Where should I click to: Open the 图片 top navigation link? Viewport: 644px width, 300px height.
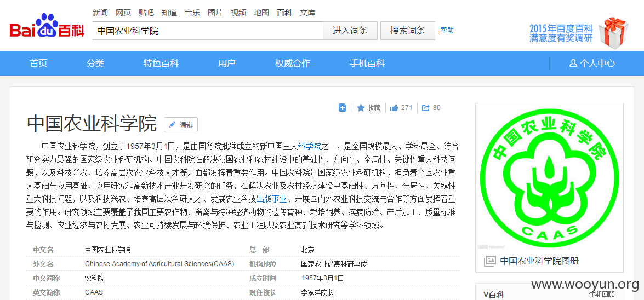(x=215, y=12)
